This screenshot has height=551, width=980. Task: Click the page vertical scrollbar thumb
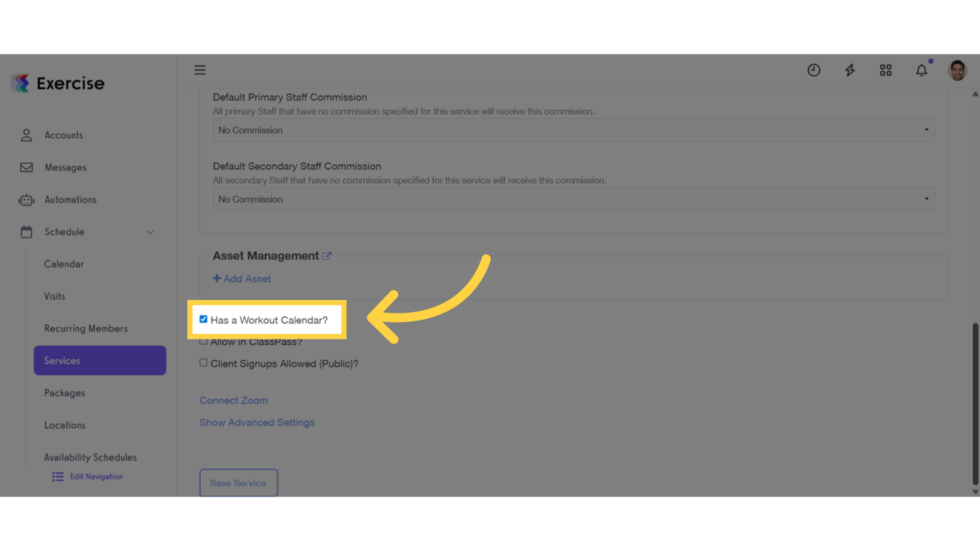tap(975, 404)
